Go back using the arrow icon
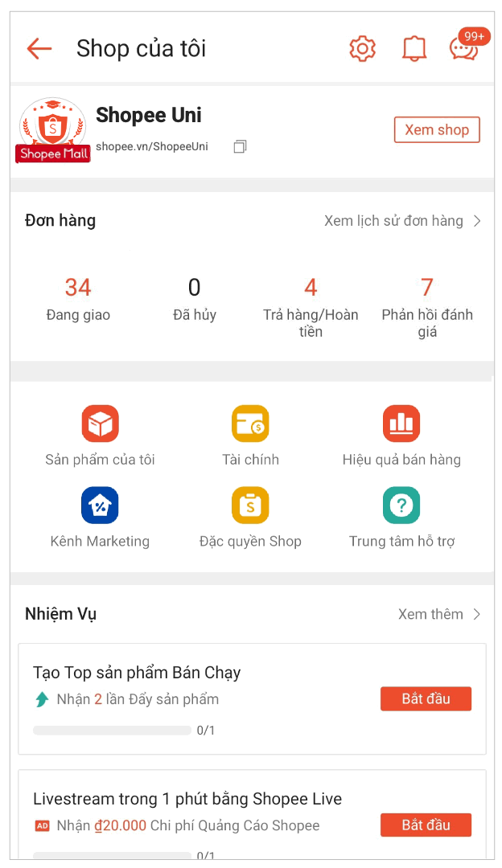Image resolution: width=502 pixels, height=868 pixels. pos(39,49)
